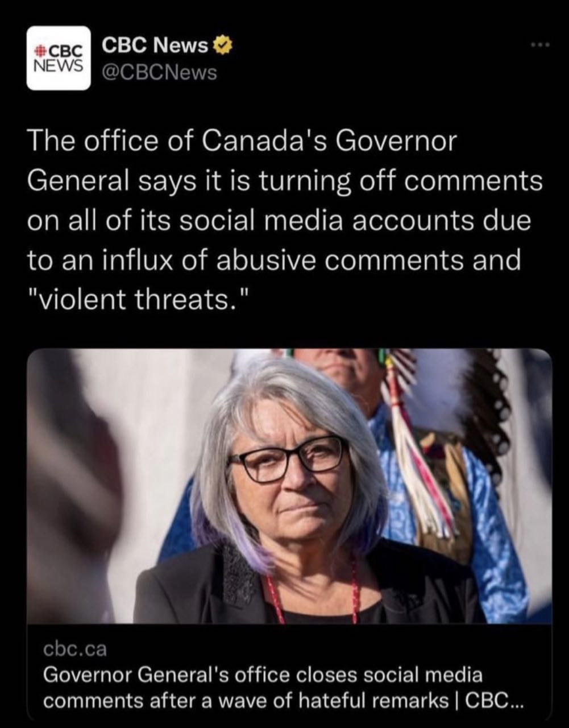Click the word NEWS in avatar
Screen dimensions: 569x728
pos(59,65)
